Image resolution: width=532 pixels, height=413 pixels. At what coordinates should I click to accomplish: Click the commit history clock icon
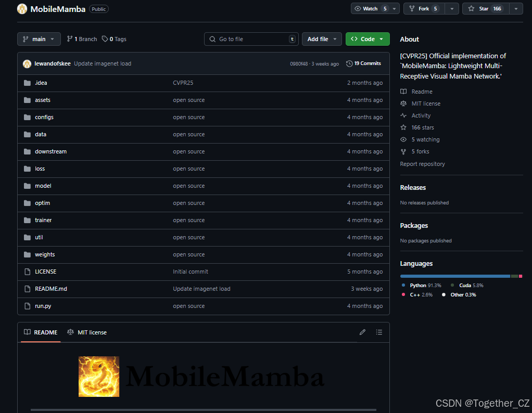(349, 64)
